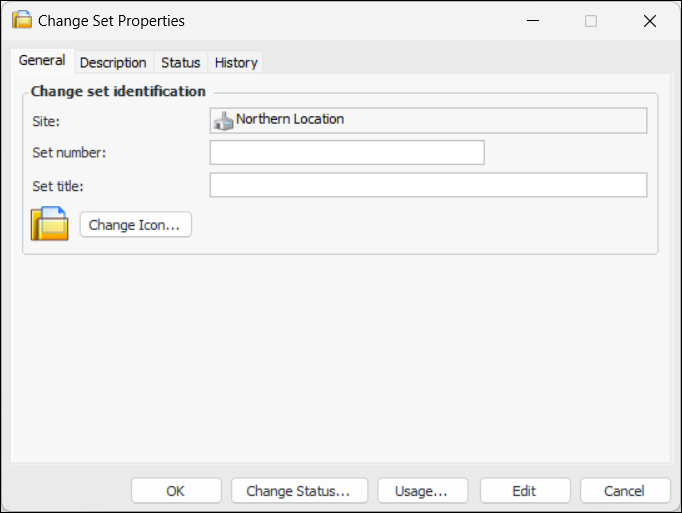This screenshot has width=682, height=513.
Task: Focus the Set title text field
Action: click(428, 185)
